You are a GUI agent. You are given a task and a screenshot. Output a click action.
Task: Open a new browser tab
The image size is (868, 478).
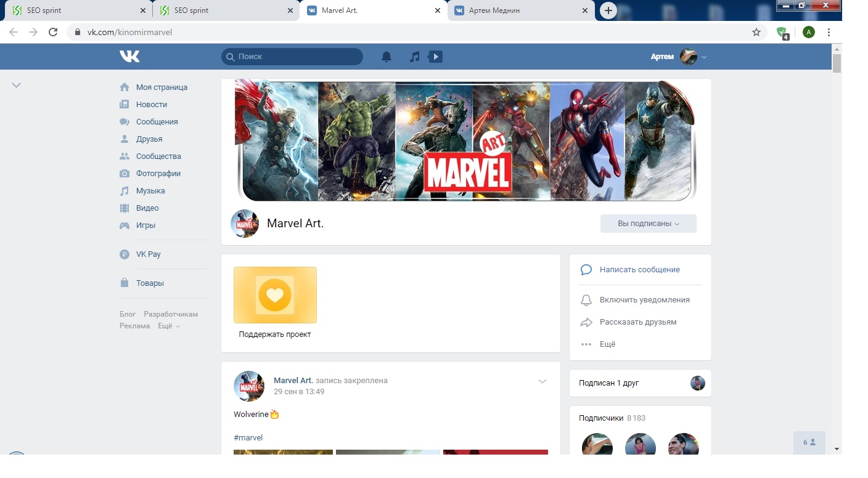pos(608,10)
